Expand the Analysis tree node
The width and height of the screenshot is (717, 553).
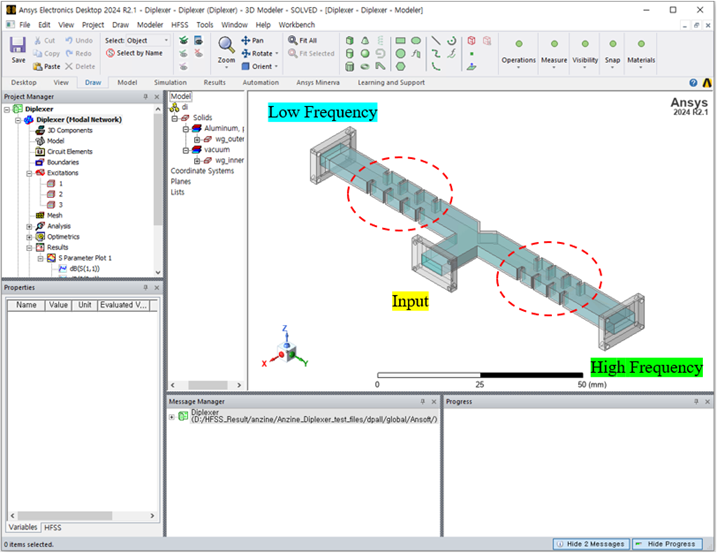tap(29, 226)
